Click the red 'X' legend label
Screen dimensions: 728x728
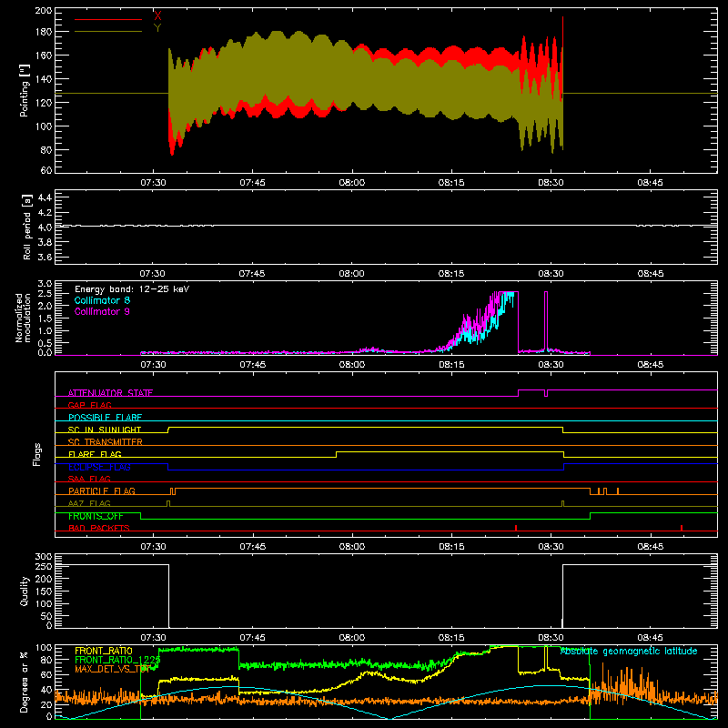click(x=157, y=16)
